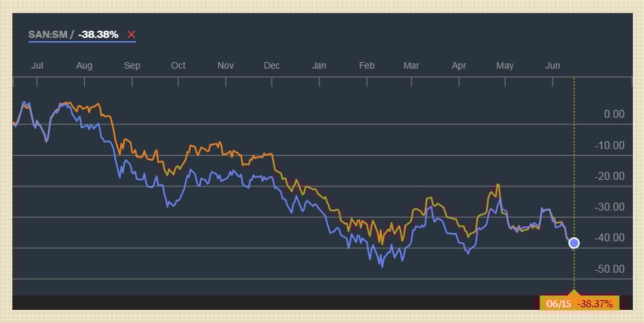Select the Aug month label
Image resolution: width=644 pixels, height=323 pixels.
pos(84,65)
